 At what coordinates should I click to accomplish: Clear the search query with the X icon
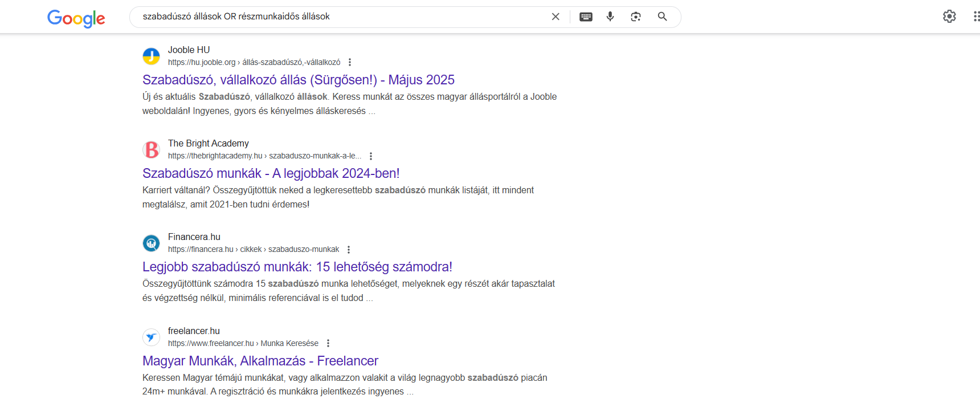click(556, 17)
